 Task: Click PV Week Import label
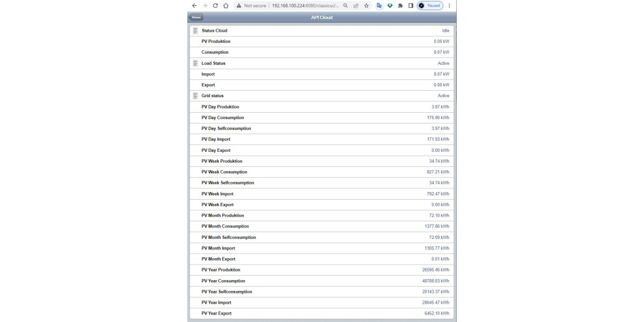(218, 194)
